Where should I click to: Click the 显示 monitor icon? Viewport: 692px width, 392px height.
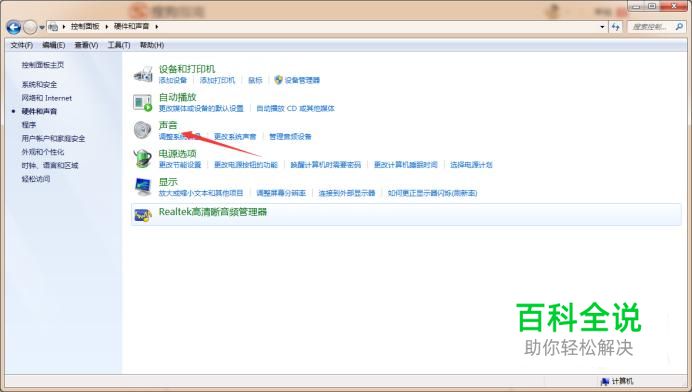143,187
